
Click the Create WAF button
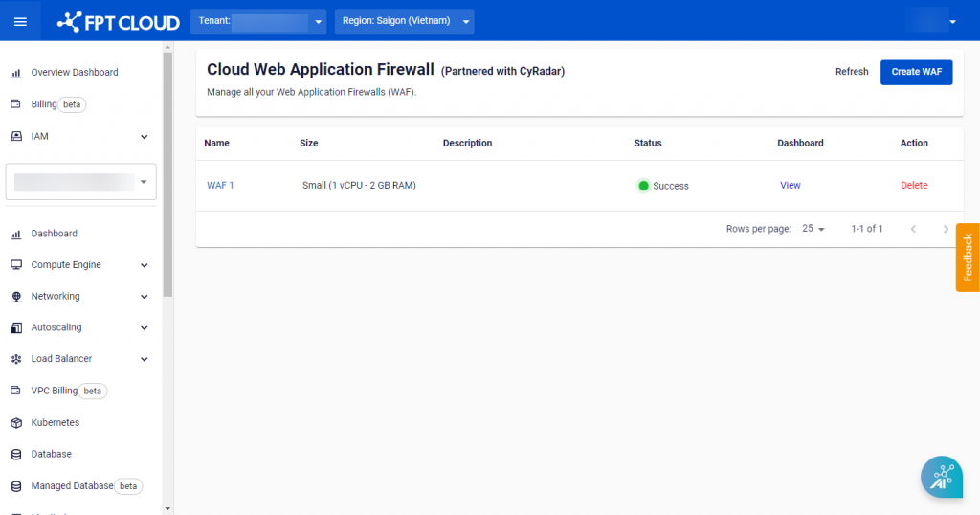(x=916, y=72)
